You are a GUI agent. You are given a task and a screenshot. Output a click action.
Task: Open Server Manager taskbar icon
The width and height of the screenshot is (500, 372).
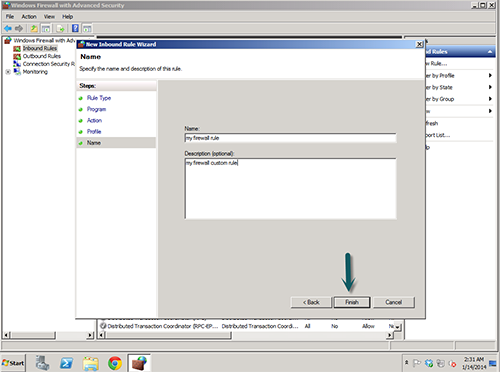pyautogui.click(x=43, y=363)
